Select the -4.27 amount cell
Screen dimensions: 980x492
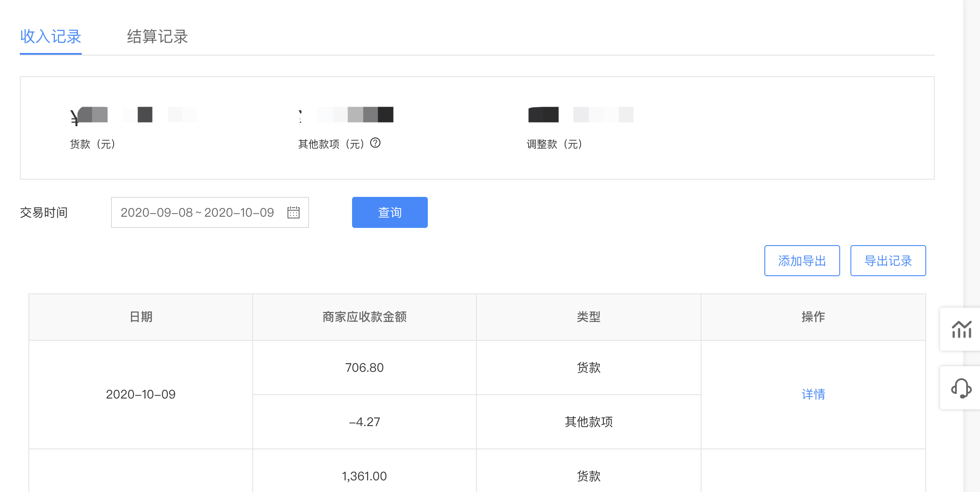364,422
